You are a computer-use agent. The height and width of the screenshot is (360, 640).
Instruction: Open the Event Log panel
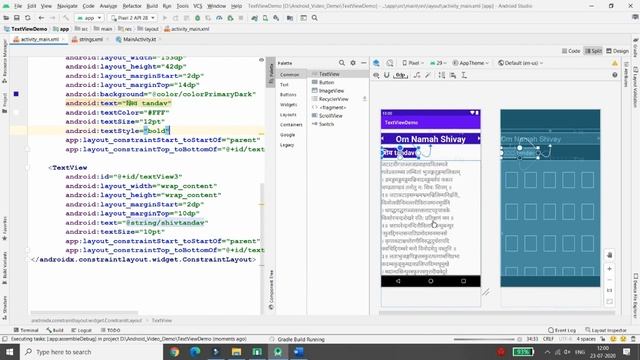[x=562, y=330]
